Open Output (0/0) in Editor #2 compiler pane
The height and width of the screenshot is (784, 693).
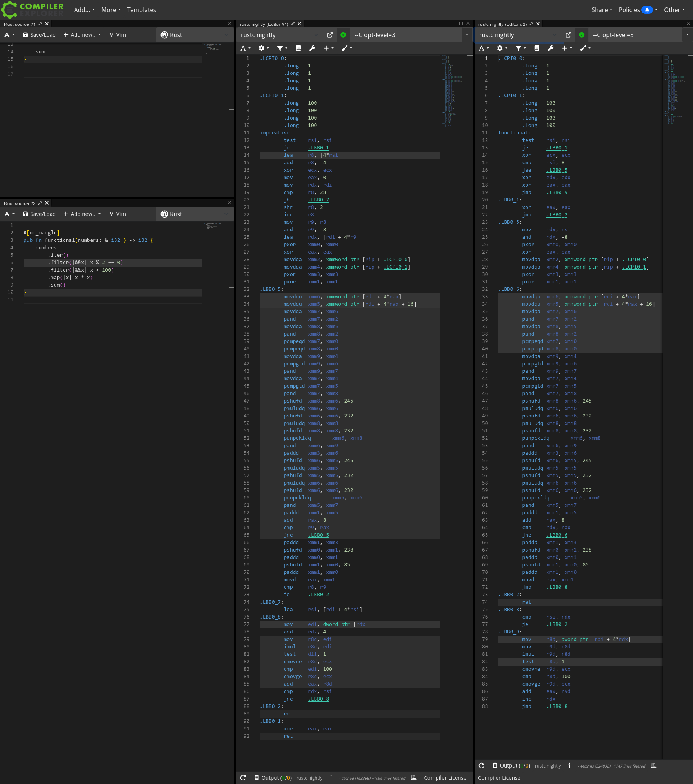511,766
